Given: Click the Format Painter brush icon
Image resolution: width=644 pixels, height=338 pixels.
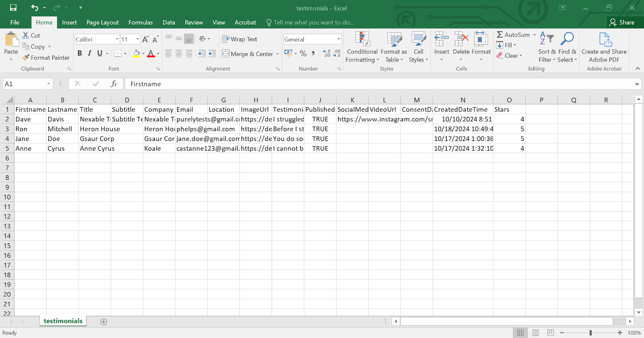Looking at the screenshot, I should click(x=26, y=58).
